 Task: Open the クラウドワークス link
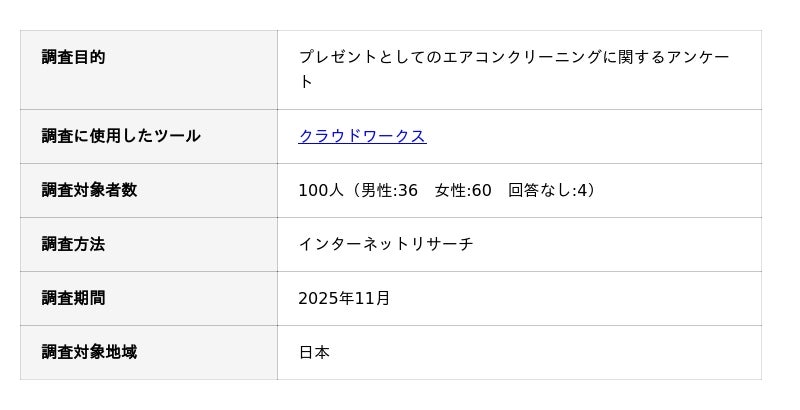[362, 136]
